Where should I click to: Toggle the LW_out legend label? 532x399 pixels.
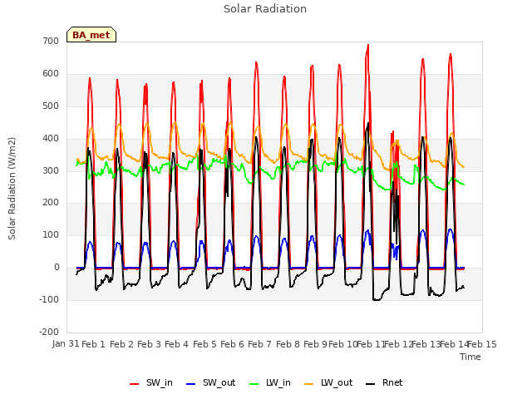(337, 382)
